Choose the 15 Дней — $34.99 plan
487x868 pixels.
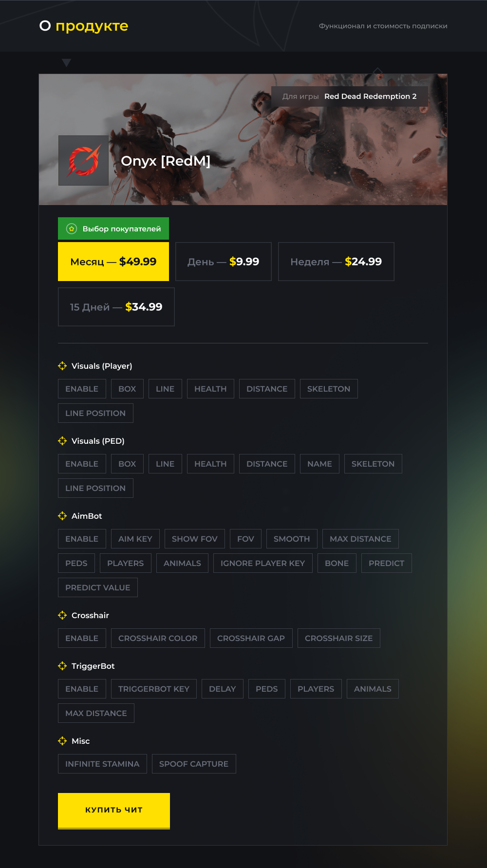[116, 307]
